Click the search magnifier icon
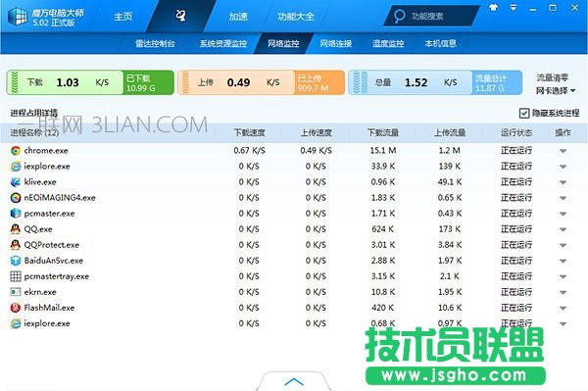This screenshot has width=588, height=391. [400, 16]
